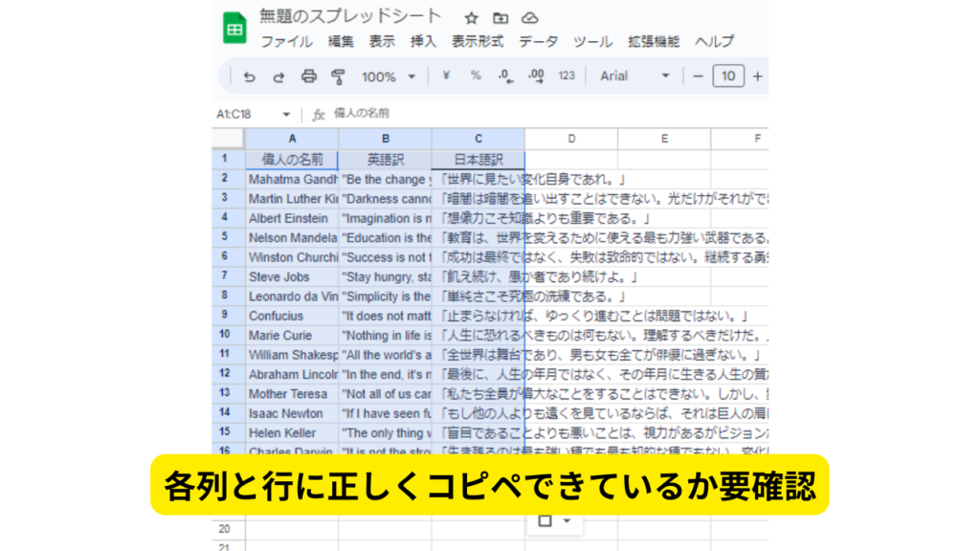Apply yen currency format
The image size is (980, 551).
click(x=446, y=77)
